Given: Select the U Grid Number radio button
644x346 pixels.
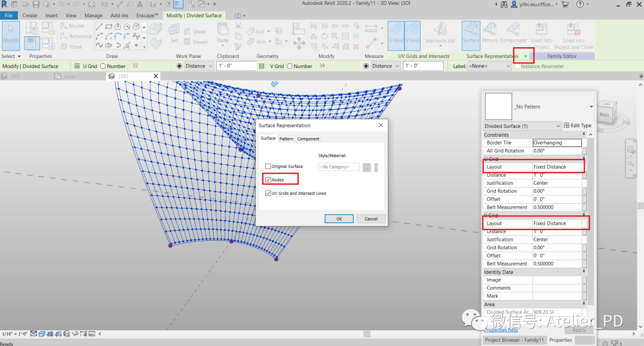Looking at the screenshot, I should [103, 66].
